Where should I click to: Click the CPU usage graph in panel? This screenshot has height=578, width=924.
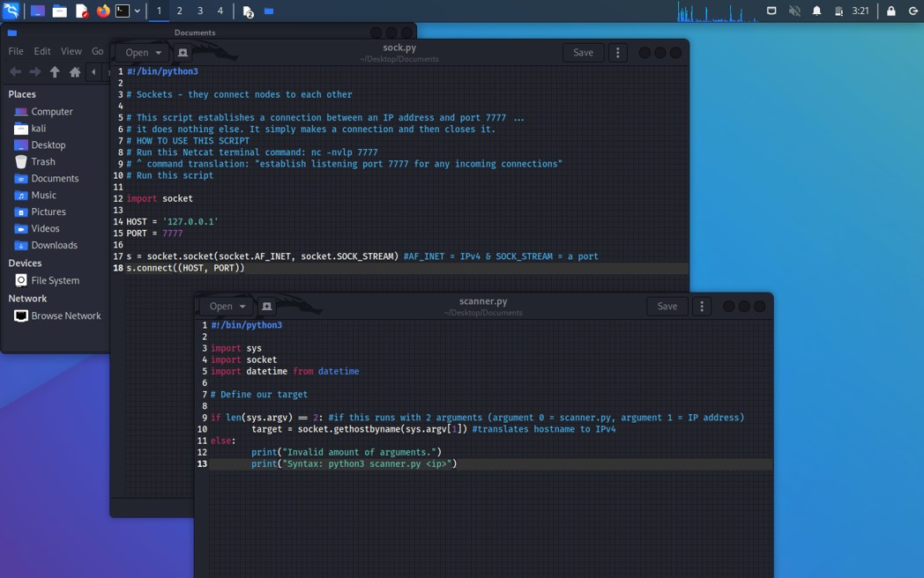click(x=717, y=11)
